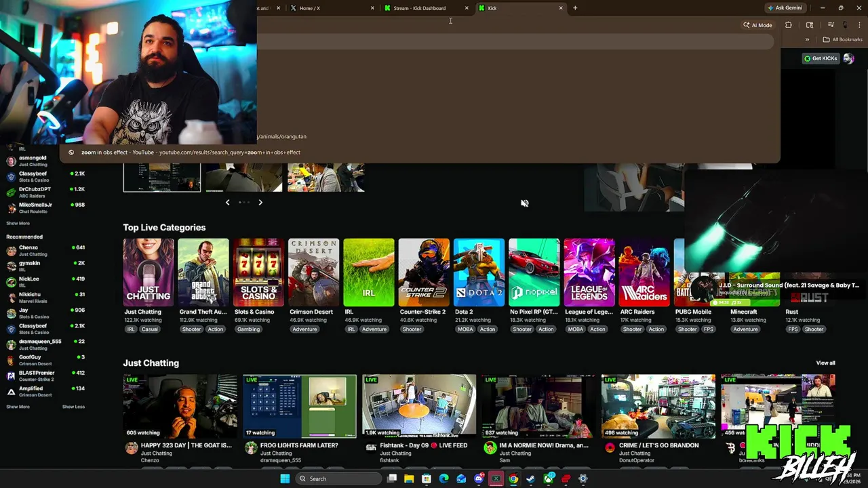Open a new browser tab
868x488 pixels.
pyautogui.click(x=575, y=8)
